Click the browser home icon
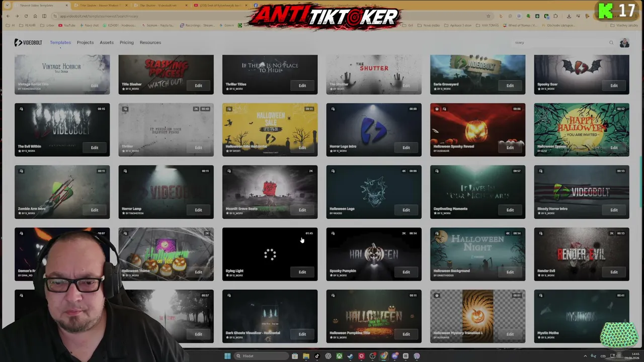Viewport: 644px width, 362px height. 35,16
